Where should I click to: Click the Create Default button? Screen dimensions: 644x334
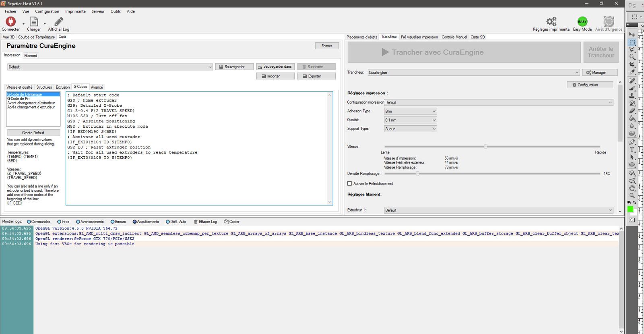33,133
